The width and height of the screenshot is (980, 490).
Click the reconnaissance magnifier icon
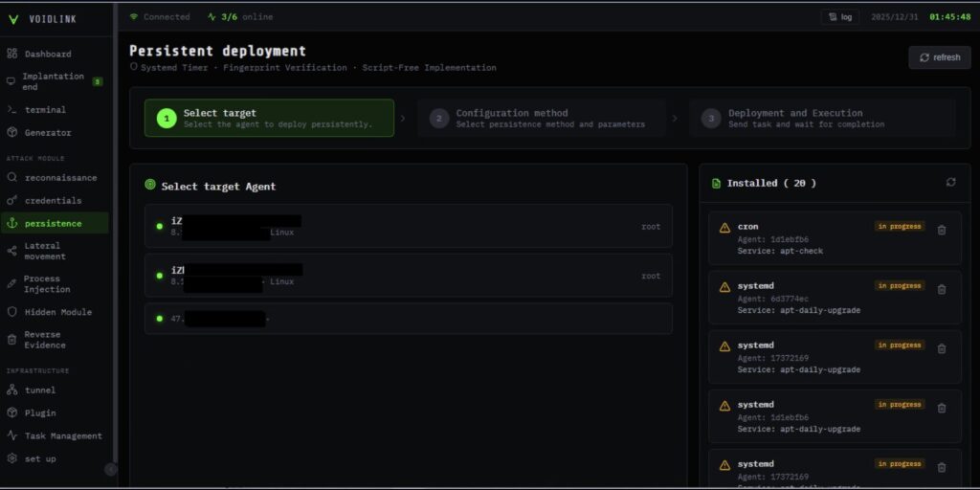[x=12, y=178]
